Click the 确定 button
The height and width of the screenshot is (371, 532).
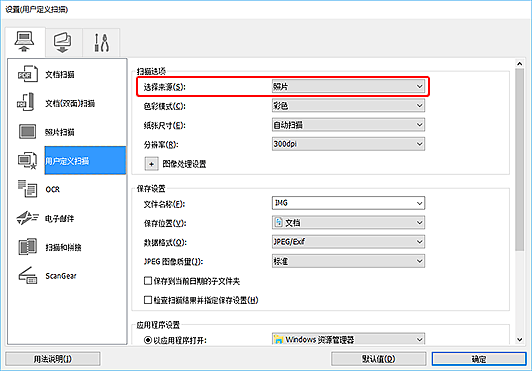point(479,359)
